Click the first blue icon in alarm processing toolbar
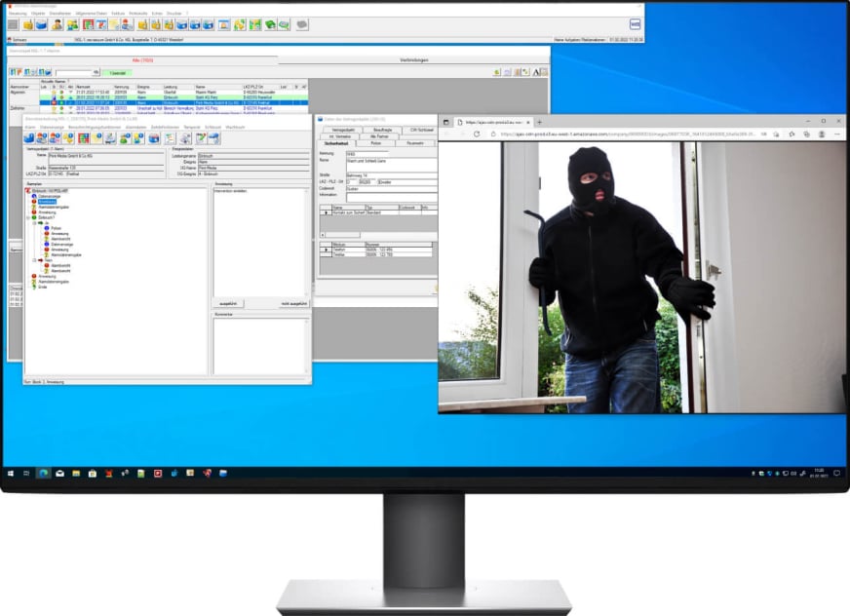 pos(29,138)
